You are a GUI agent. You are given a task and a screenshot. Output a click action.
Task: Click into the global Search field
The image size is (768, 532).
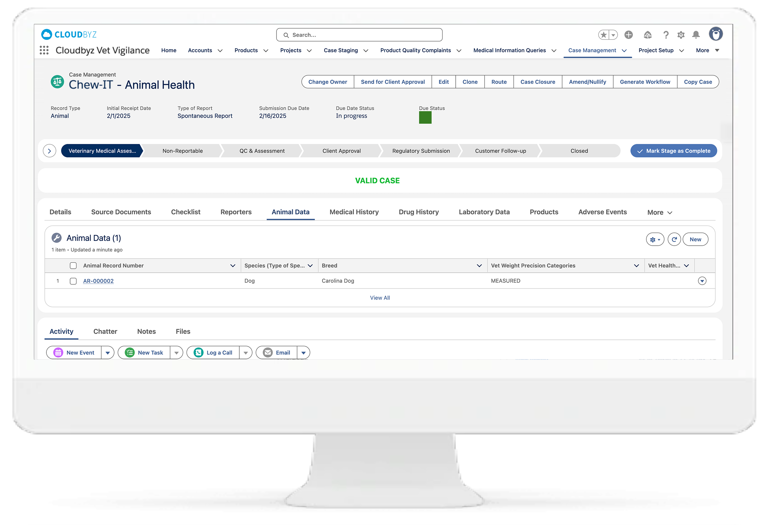tap(359, 35)
